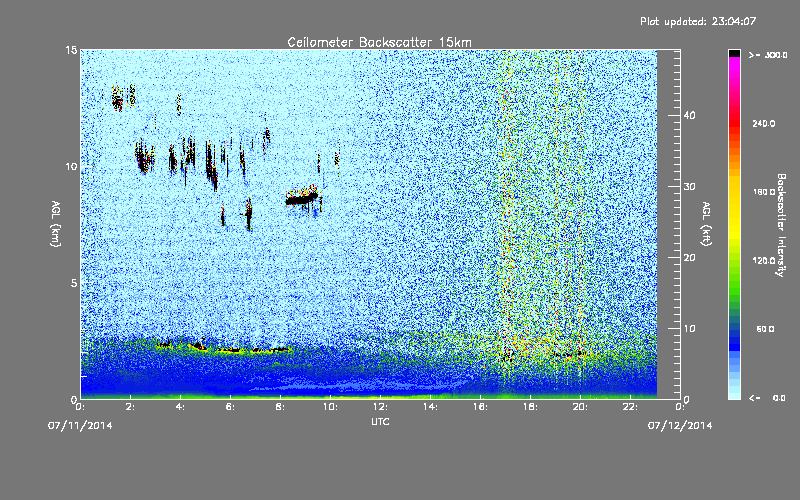
Task: Click the '<= 0.0' colorbar label
Action: pyautogui.click(x=767, y=398)
